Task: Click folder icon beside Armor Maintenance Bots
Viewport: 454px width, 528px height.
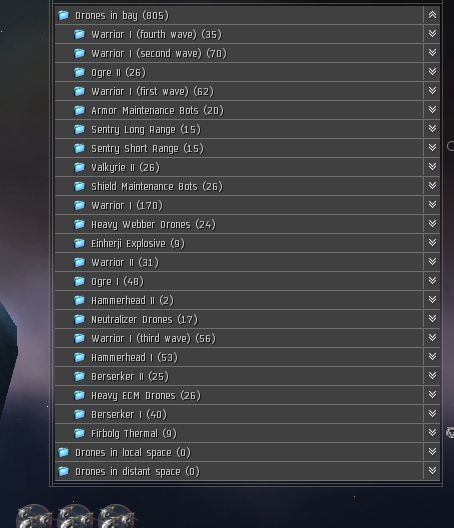Action: click(x=79, y=110)
